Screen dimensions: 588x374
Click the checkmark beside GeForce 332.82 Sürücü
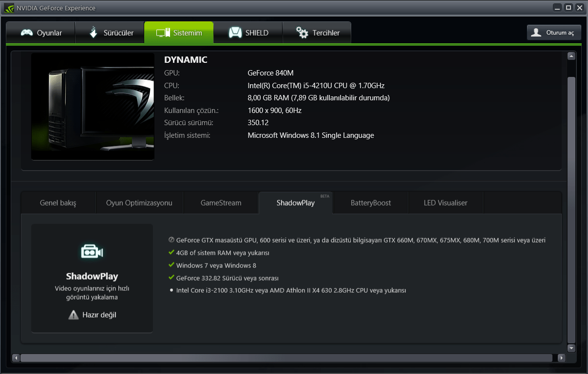171,278
